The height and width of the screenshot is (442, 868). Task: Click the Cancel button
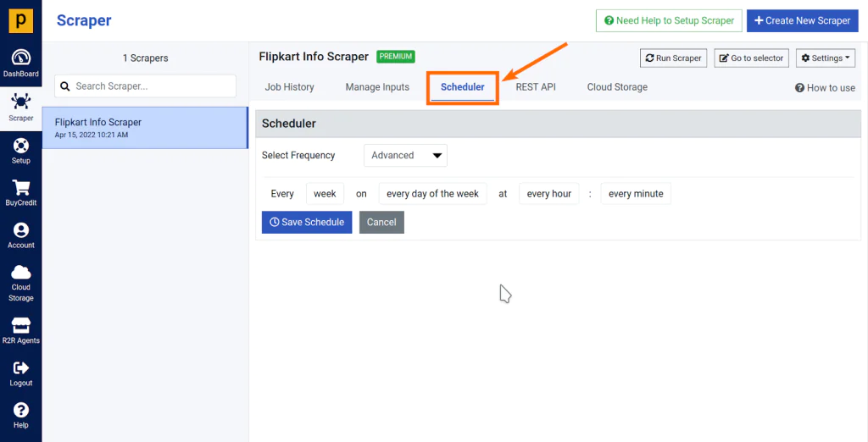[x=381, y=222]
